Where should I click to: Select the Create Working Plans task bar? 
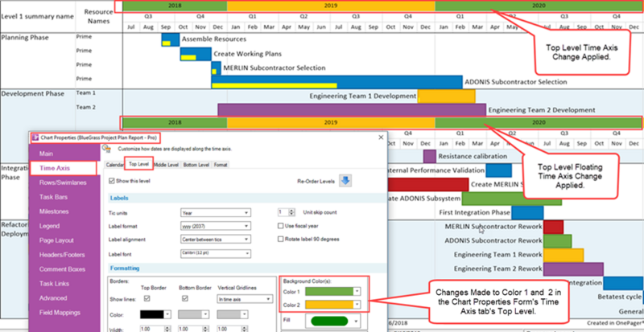[x=196, y=54]
